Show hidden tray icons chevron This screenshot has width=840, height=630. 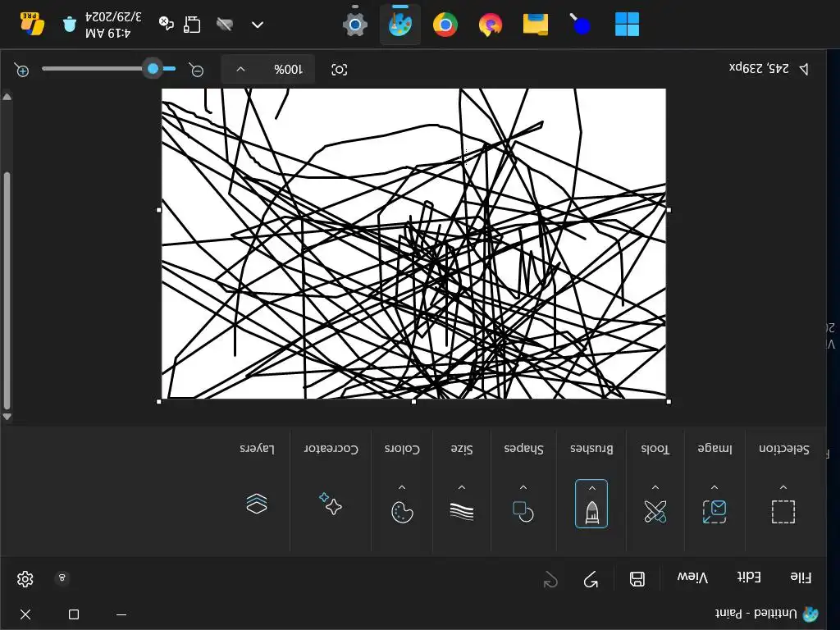click(x=258, y=25)
